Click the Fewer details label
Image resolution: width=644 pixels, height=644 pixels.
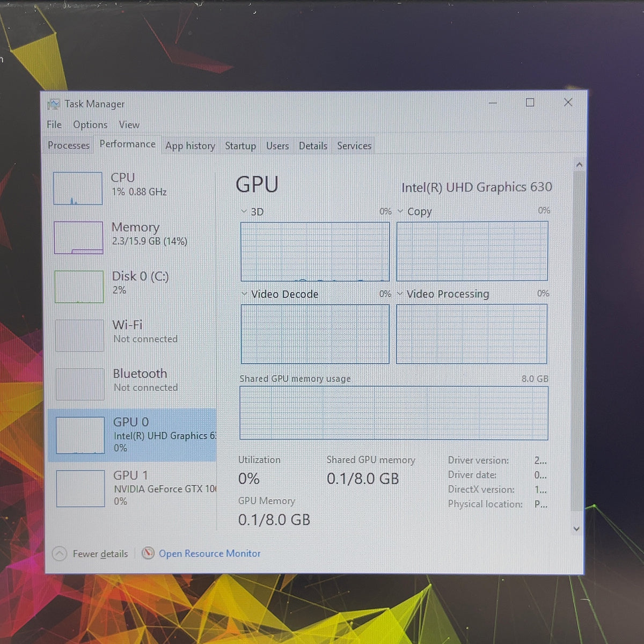(x=100, y=554)
